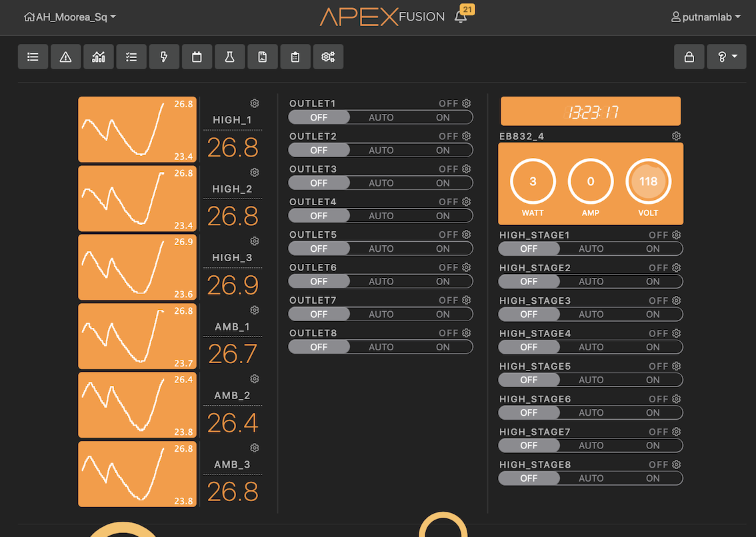Open settings gear for HIGH_3 probe
The width and height of the screenshot is (756, 537).
pos(255,241)
